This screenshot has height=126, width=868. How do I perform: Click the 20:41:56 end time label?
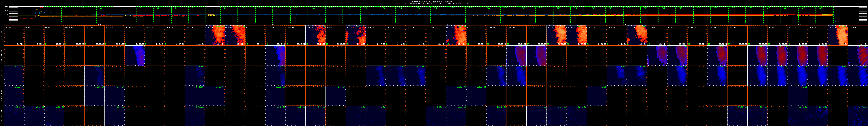pyautogui.click(x=863, y=44)
